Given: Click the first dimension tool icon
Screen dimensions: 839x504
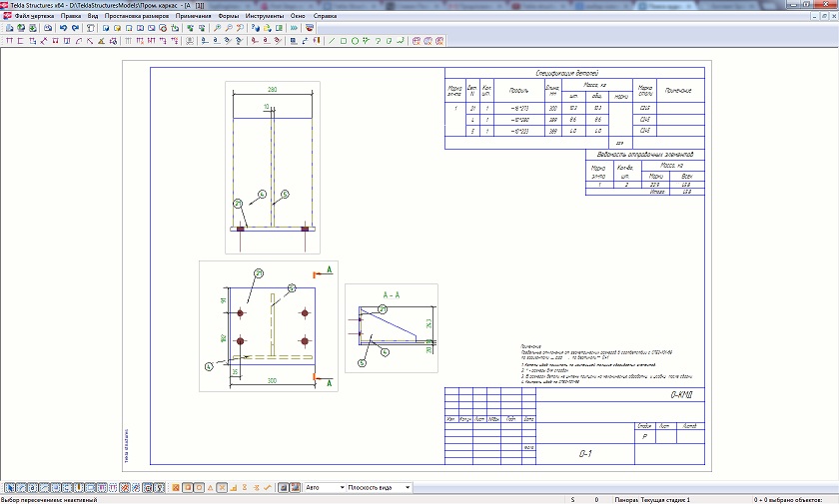Looking at the screenshot, I should [9, 41].
